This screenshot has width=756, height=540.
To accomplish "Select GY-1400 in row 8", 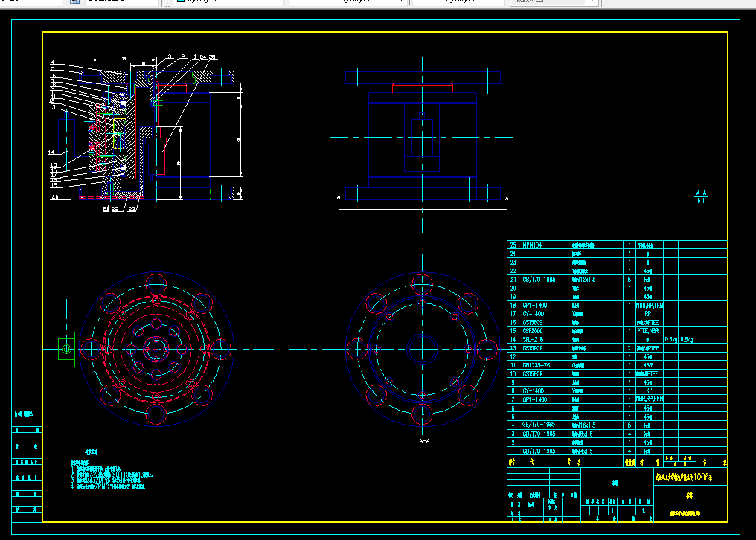I will click(534, 390).
